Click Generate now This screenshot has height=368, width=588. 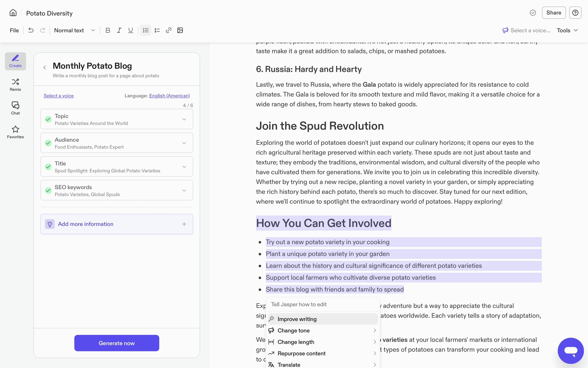(117, 343)
